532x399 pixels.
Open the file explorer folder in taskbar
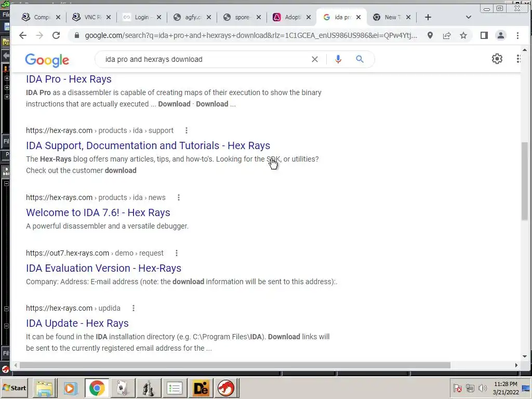point(45,388)
